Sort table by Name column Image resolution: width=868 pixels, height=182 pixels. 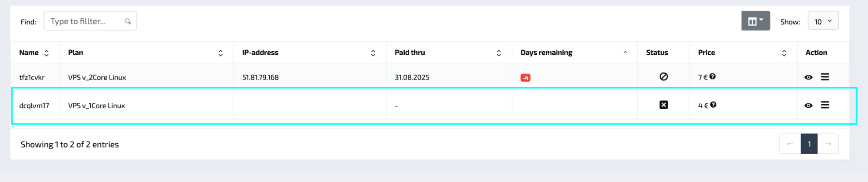(x=46, y=53)
